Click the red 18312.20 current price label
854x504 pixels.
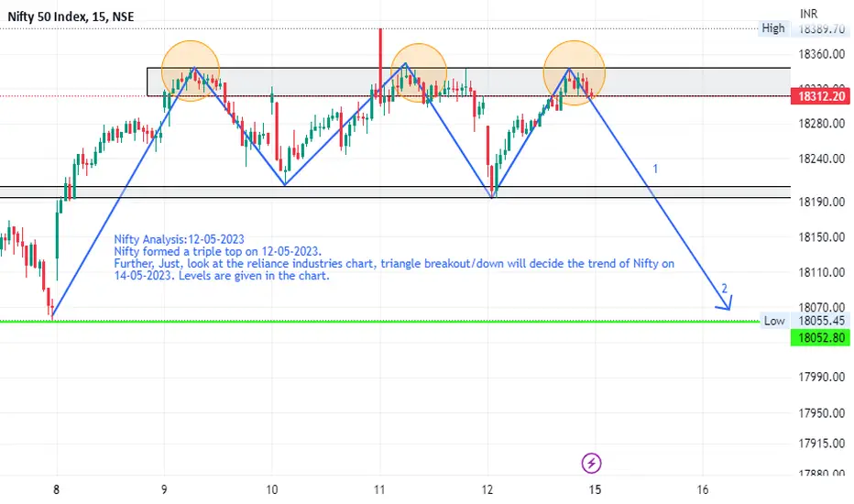(x=821, y=96)
